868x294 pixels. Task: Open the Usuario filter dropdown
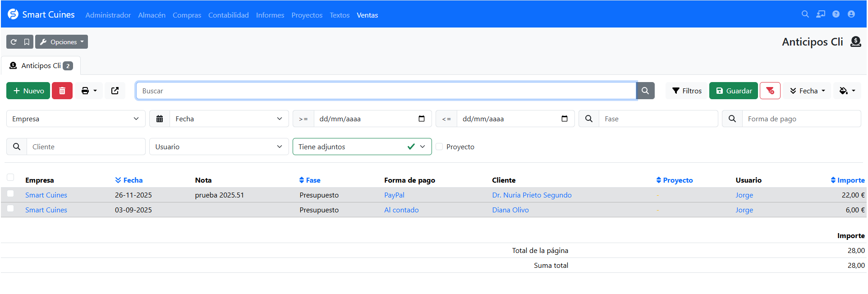click(x=219, y=147)
